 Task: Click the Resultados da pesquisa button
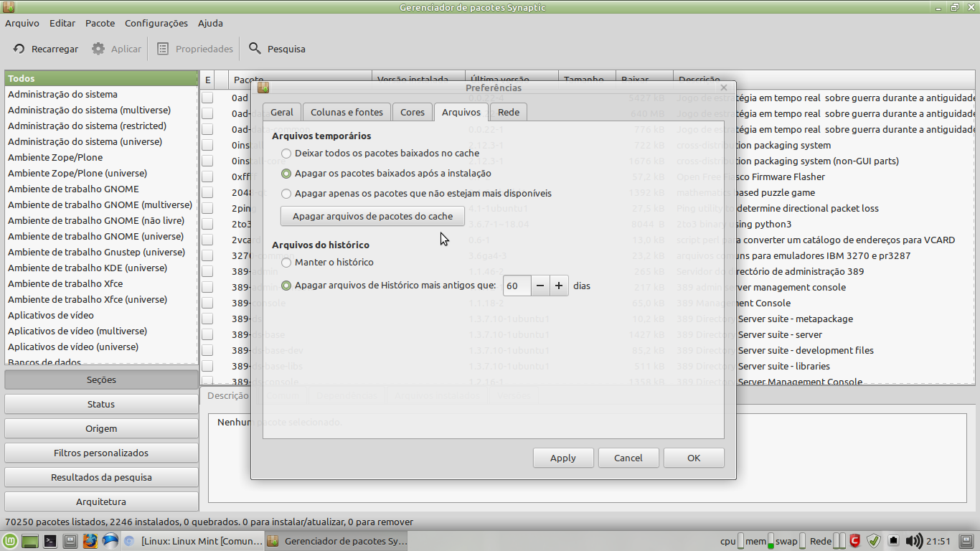[101, 477]
